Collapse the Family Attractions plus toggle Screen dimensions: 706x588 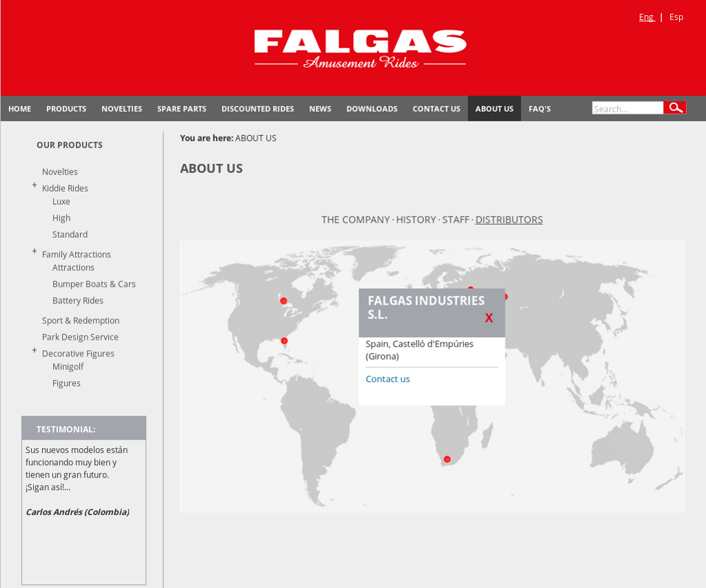[34, 252]
